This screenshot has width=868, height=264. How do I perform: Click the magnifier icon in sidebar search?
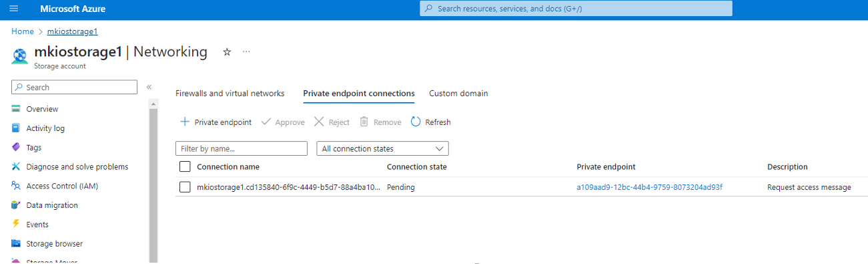[19, 87]
